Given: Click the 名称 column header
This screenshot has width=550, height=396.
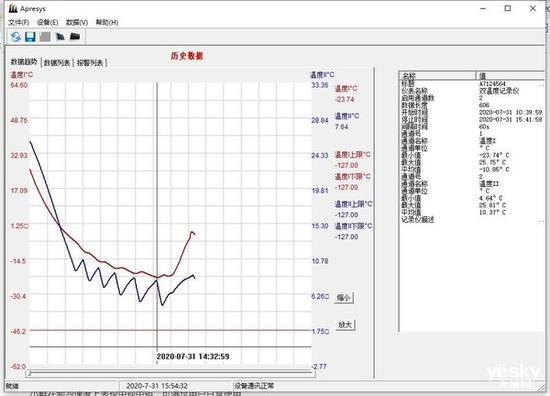Looking at the screenshot, I should pos(437,75).
